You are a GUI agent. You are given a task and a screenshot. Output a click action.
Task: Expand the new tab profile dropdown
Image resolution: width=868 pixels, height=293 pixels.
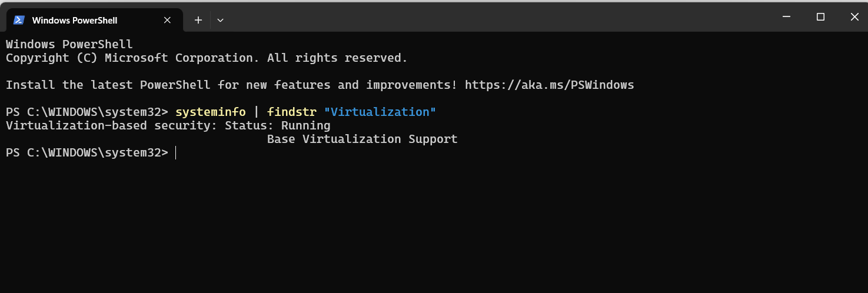click(220, 20)
